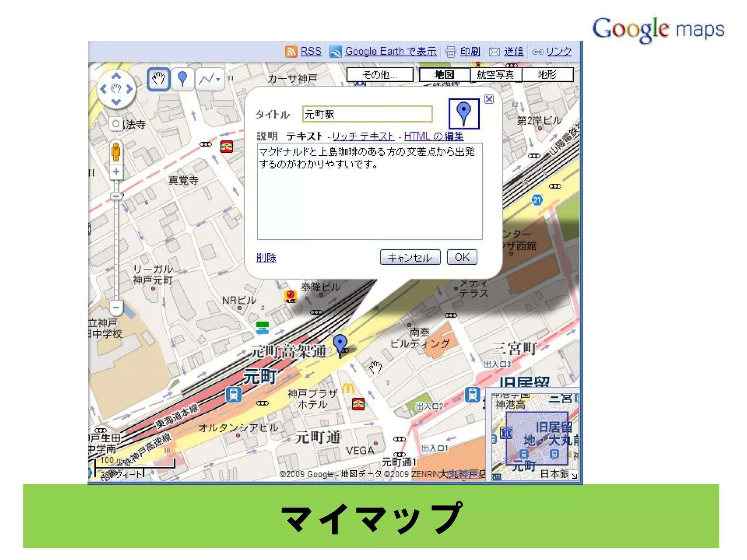
Task: Zoom in with the plus button
Action: tap(116, 171)
